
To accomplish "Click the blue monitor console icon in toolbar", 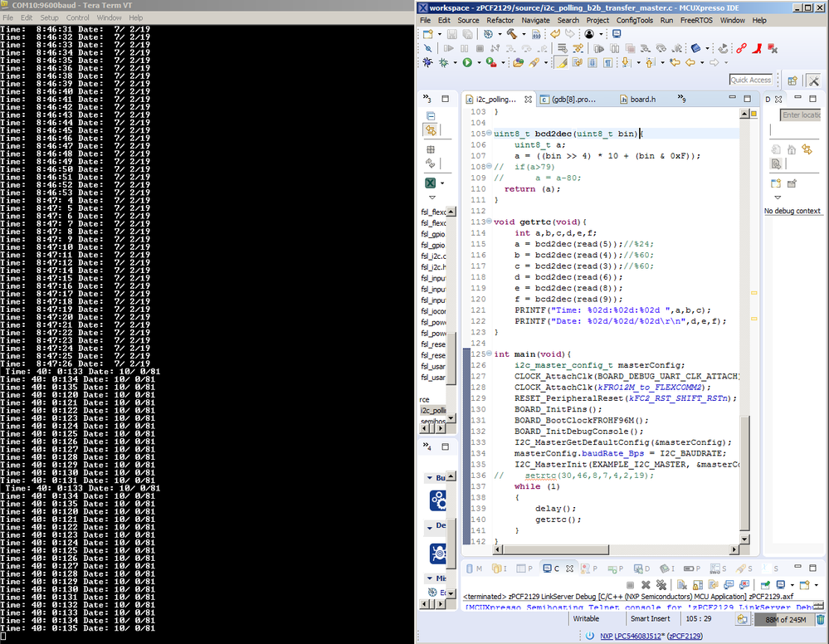I will coord(617,34).
